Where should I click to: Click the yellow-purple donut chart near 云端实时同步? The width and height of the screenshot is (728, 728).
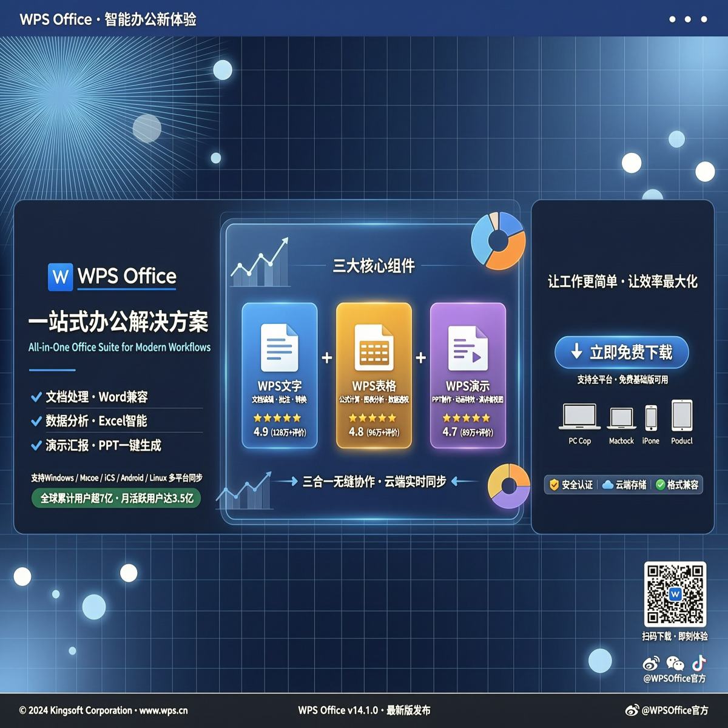coord(509,486)
